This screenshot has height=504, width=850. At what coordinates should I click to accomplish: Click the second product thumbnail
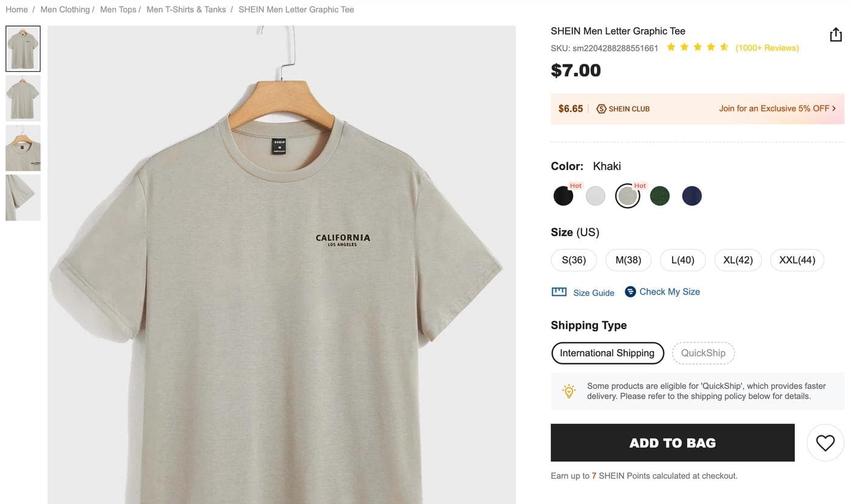[x=22, y=98]
